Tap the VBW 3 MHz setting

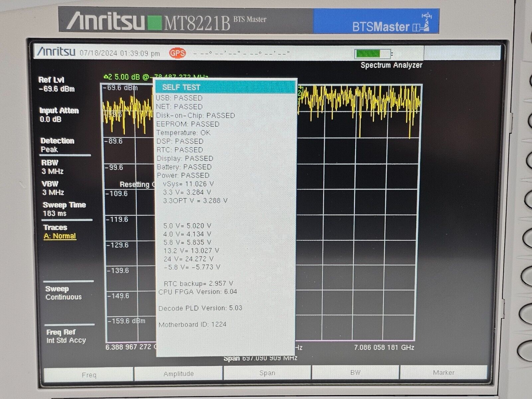(x=53, y=188)
